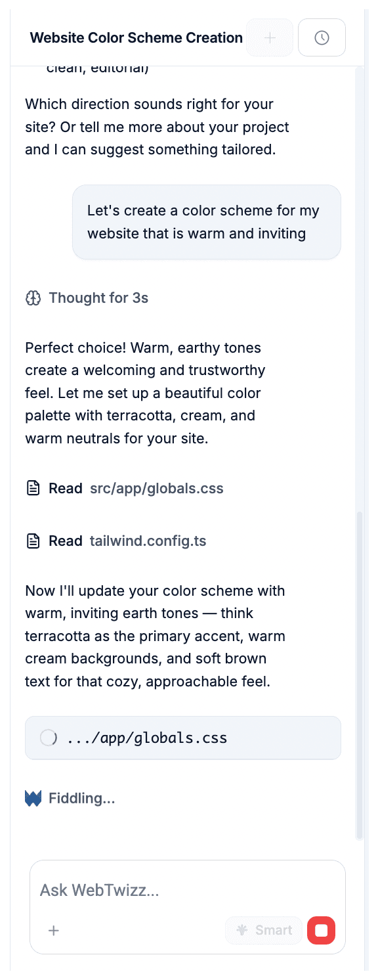378x980 pixels.
Task: Click the Ask WebTwizz input field
Action: pos(131,890)
